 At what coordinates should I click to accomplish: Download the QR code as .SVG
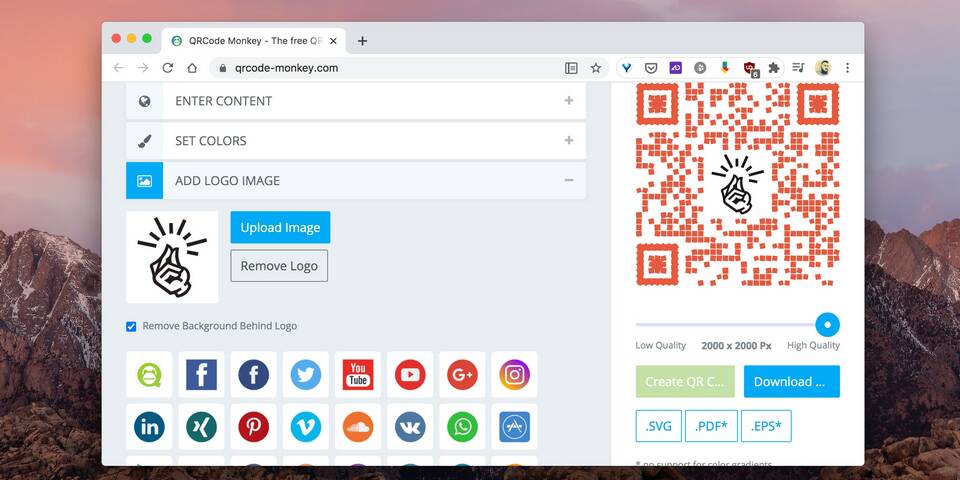[659, 426]
